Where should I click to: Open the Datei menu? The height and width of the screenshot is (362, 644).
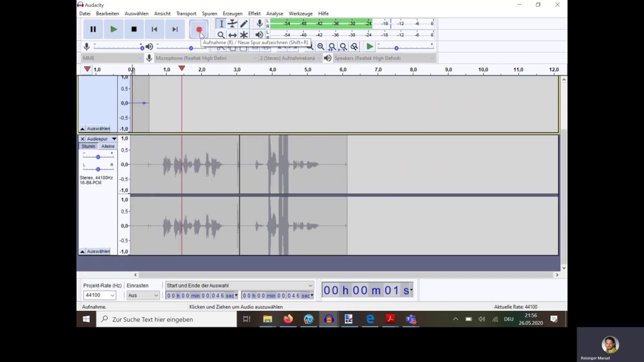tap(85, 14)
